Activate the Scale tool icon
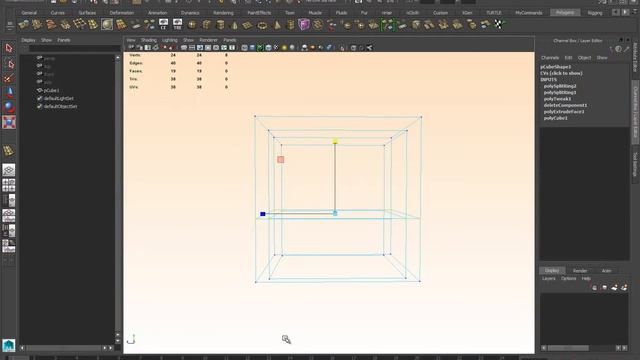 [x=9, y=122]
